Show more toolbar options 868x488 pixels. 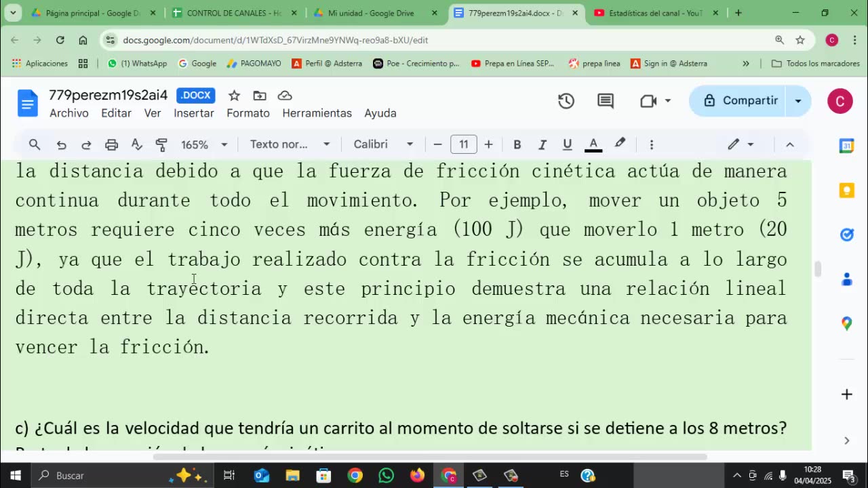tap(651, 144)
